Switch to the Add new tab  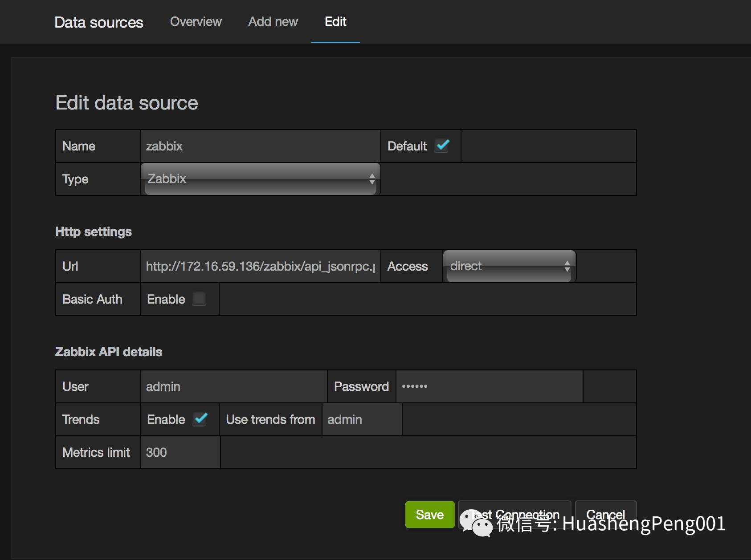[x=273, y=21]
